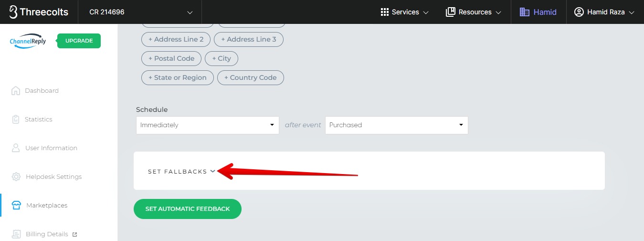Click the Marketplaces storefront icon

16,205
